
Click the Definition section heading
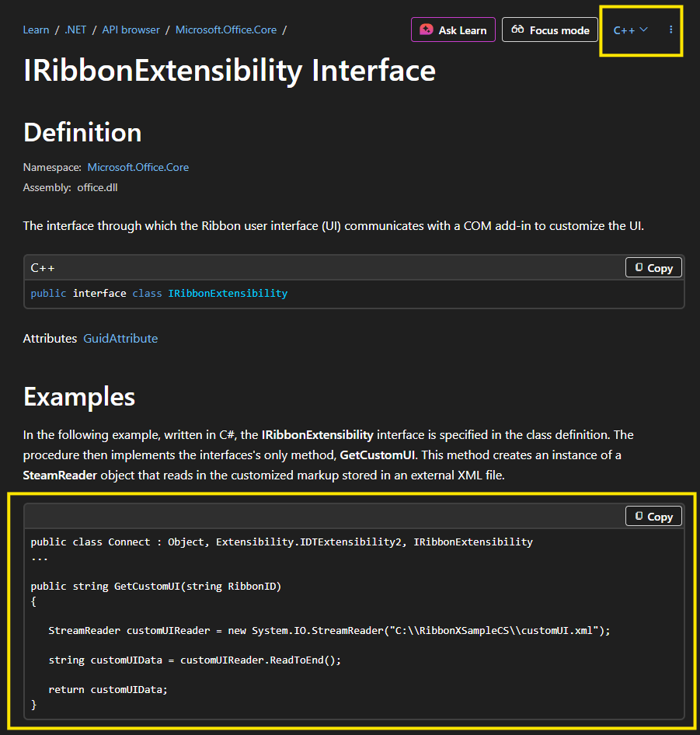(82, 133)
